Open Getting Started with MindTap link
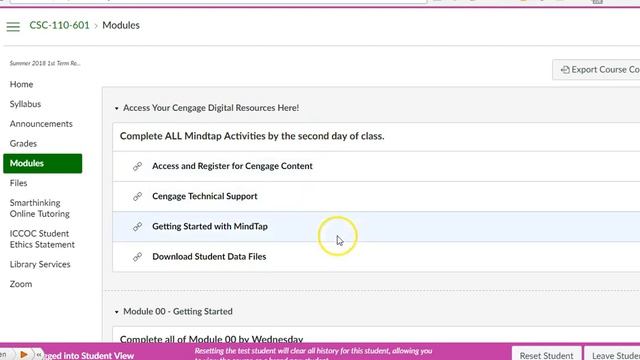Screen dimensions: 640x360 pos(210,227)
